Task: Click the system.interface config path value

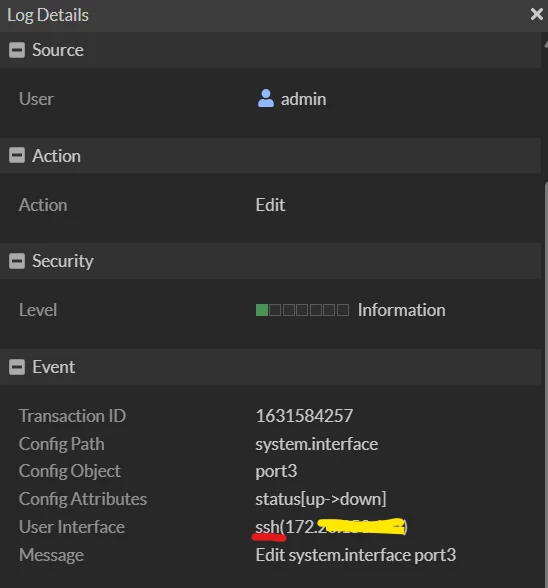Action: click(x=317, y=444)
